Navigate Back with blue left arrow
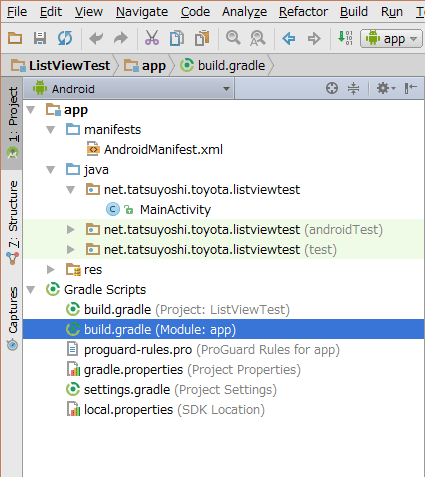 [289, 38]
